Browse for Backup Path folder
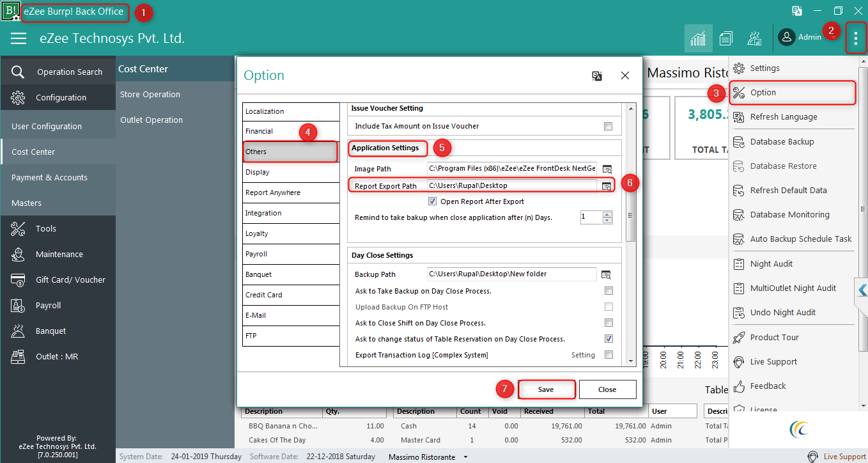The image size is (868, 463). pyautogui.click(x=607, y=274)
